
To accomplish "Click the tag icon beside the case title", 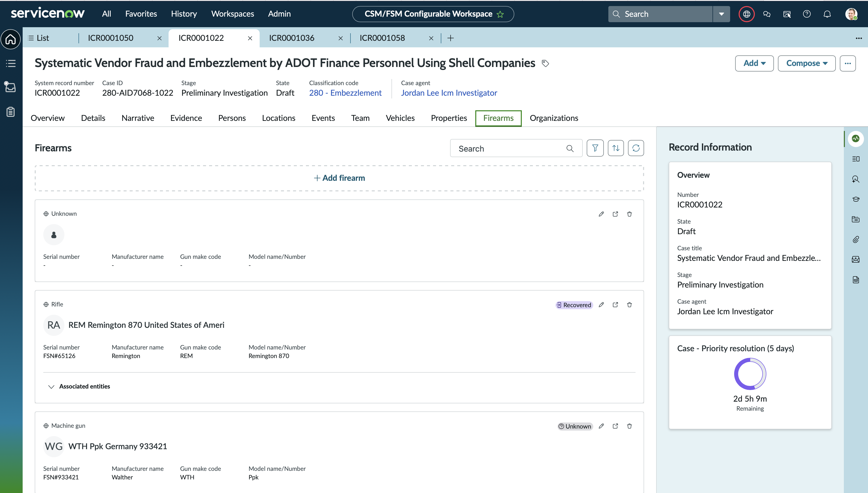I will pyautogui.click(x=545, y=63).
